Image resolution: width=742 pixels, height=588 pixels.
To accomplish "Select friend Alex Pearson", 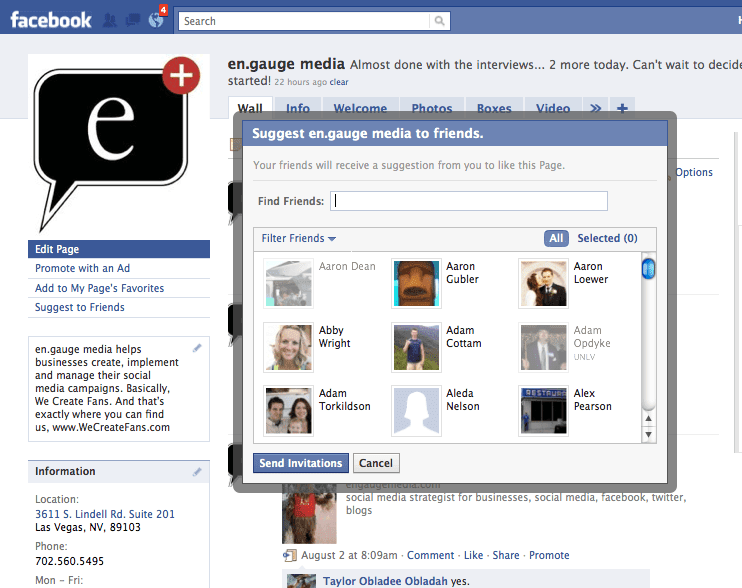I will click(x=567, y=410).
